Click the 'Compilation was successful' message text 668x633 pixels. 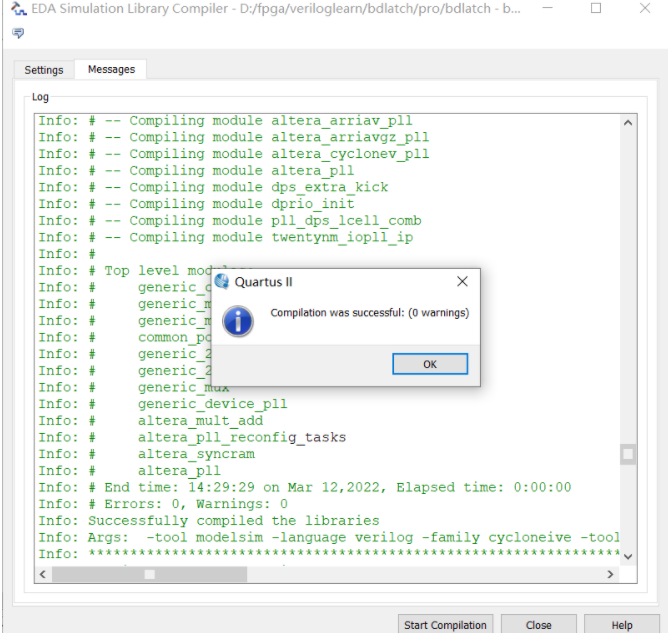(x=369, y=313)
